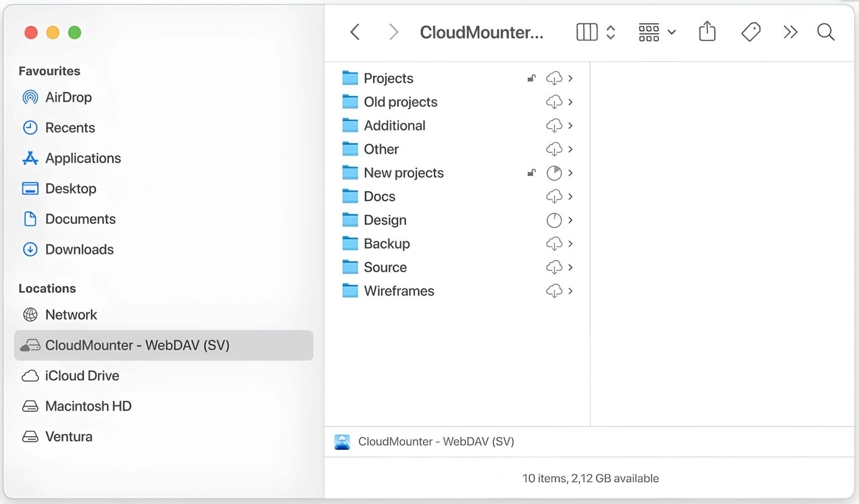Select Recents in the Favourites sidebar

[70, 127]
